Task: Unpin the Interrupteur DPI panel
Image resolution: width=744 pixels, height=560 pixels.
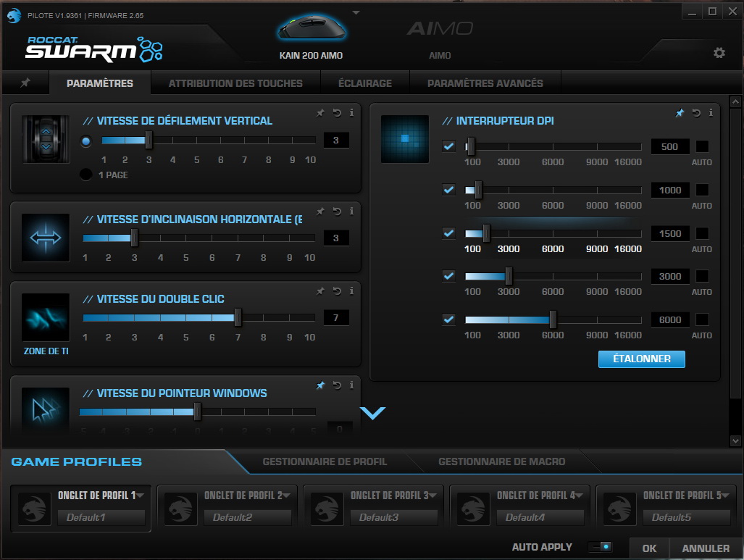Action: (x=680, y=113)
